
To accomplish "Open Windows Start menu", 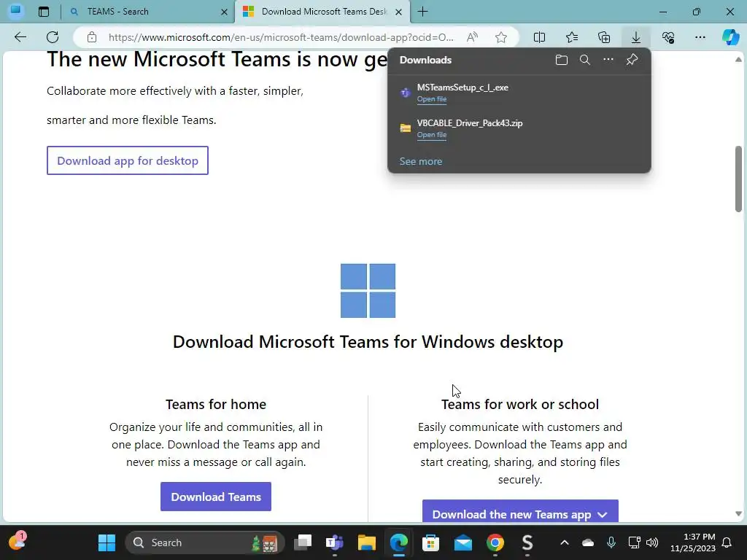I will click(107, 542).
